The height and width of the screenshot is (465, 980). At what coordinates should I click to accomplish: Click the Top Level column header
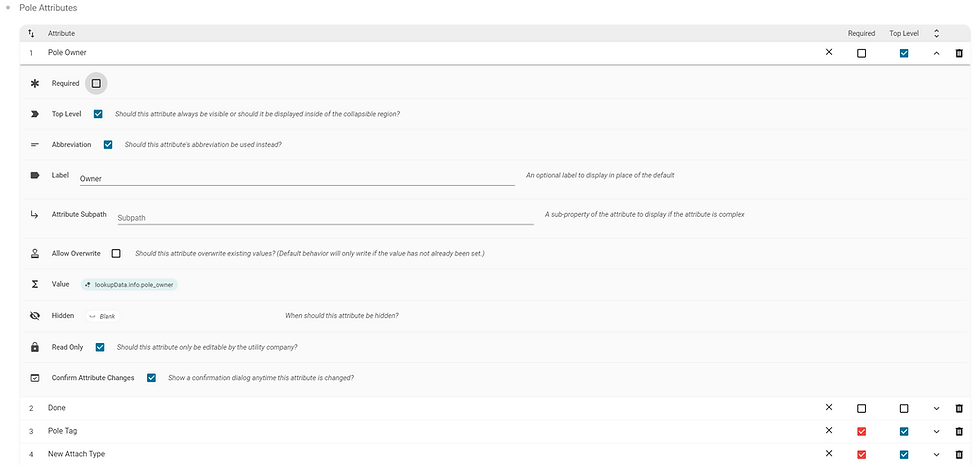tap(904, 33)
